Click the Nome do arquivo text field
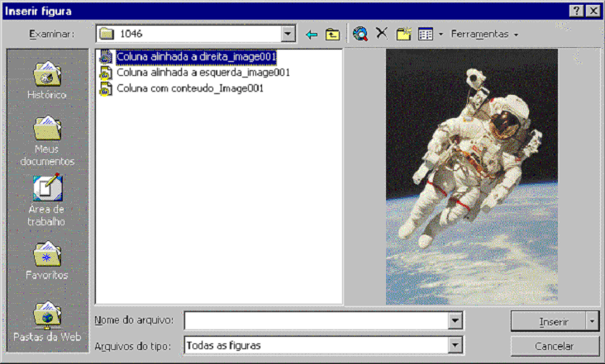This screenshot has width=605, height=364. (x=317, y=320)
